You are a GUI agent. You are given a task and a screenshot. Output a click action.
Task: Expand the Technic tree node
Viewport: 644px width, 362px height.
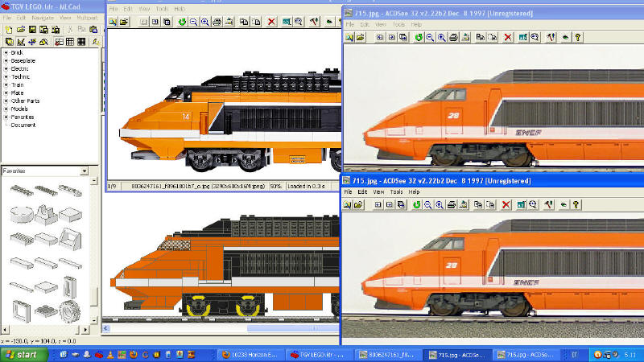(6, 76)
